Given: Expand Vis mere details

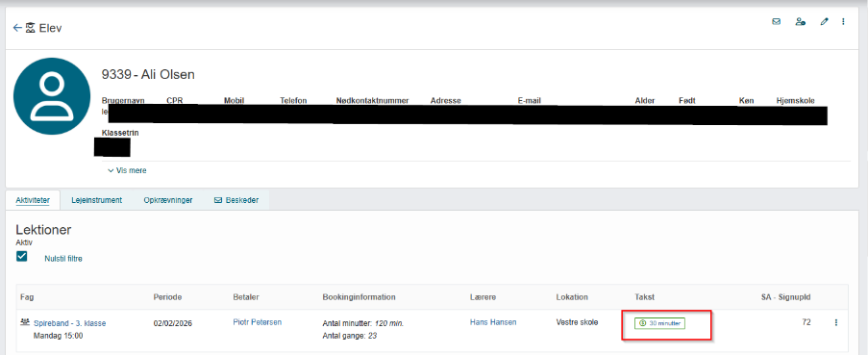Looking at the screenshot, I should [127, 170].
